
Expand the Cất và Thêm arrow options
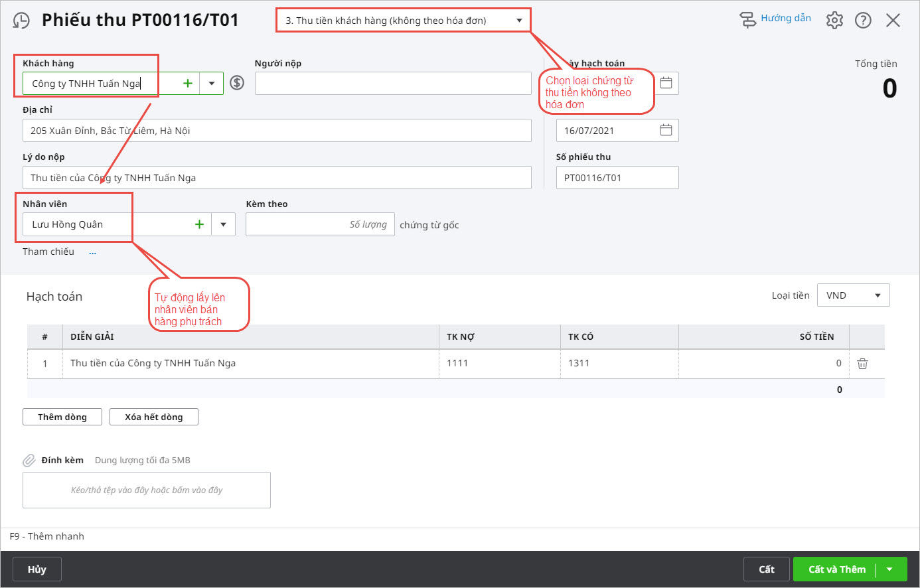(889, 569)
